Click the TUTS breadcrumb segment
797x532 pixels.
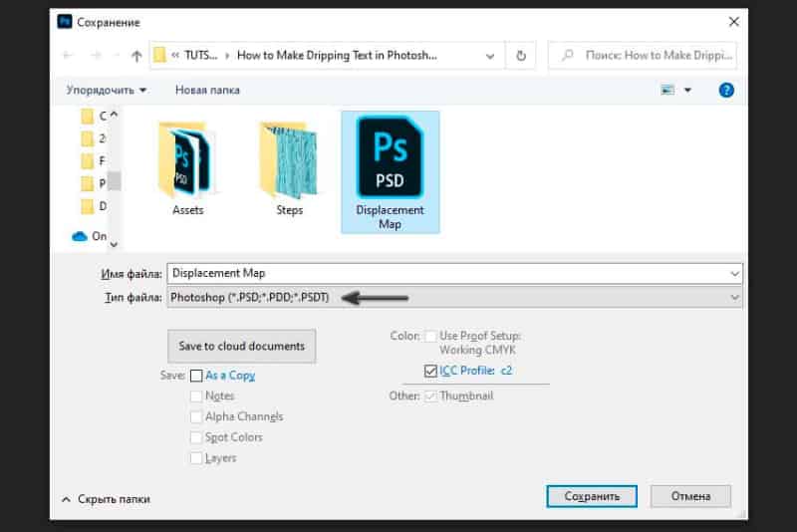[x=201, y=55]
